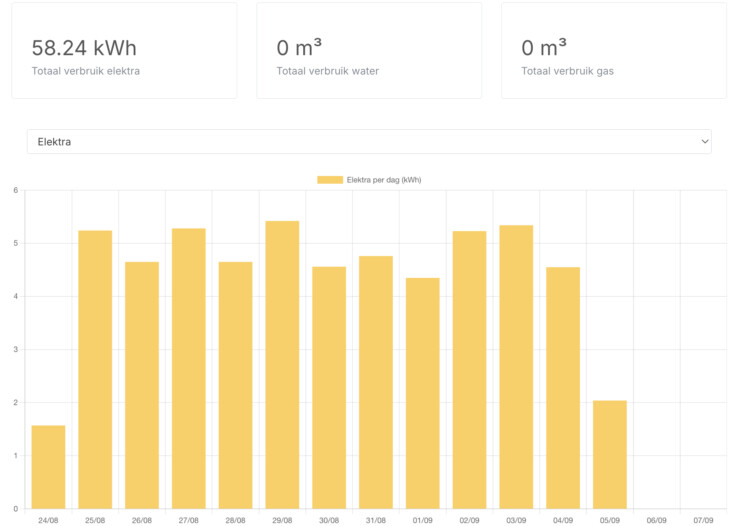741x526 pixels.
Task: Click the 03/09 electricity bar
Action: coord(516,367)
